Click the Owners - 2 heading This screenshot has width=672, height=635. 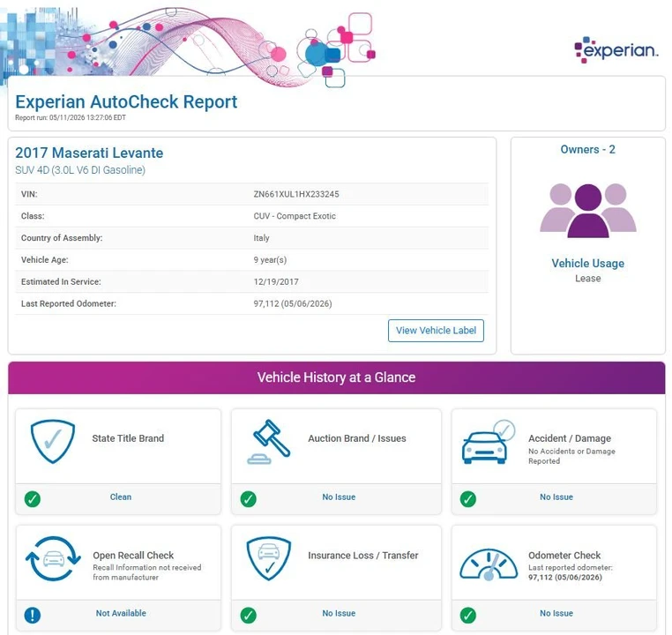tap(587, 150)
